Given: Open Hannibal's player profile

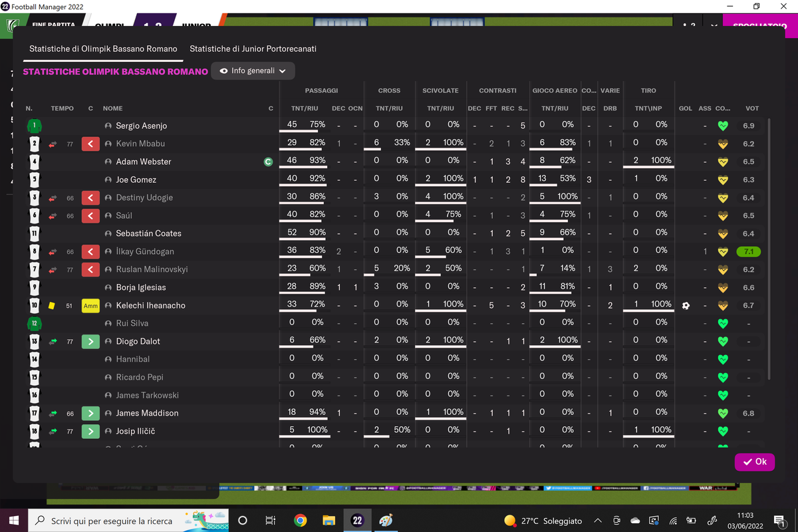Looking at the screenshot, I should click(x=133, y=359).
